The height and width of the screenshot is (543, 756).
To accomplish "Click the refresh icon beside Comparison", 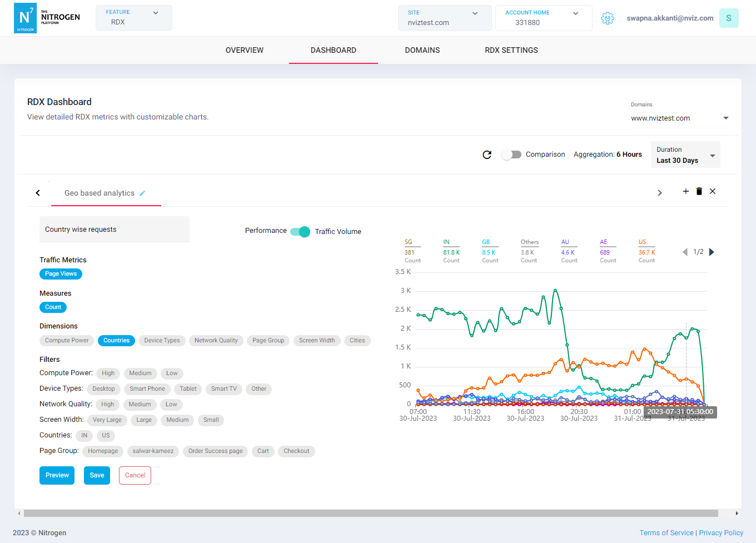I will tap(487, 155).
